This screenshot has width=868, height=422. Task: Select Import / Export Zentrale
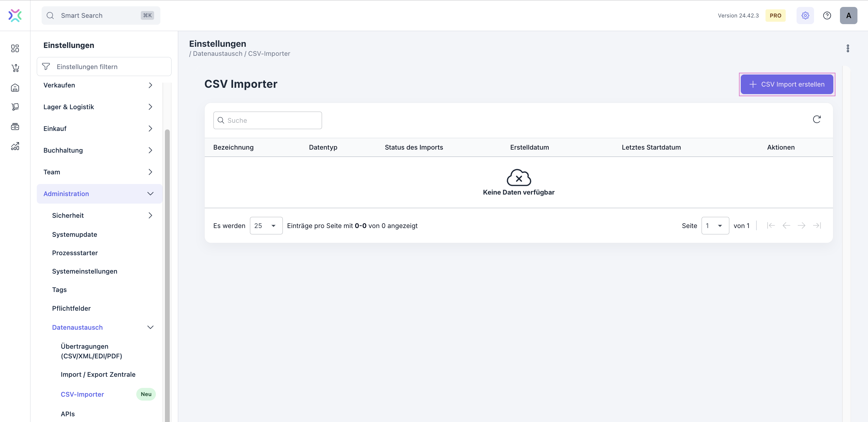(98, 374)
